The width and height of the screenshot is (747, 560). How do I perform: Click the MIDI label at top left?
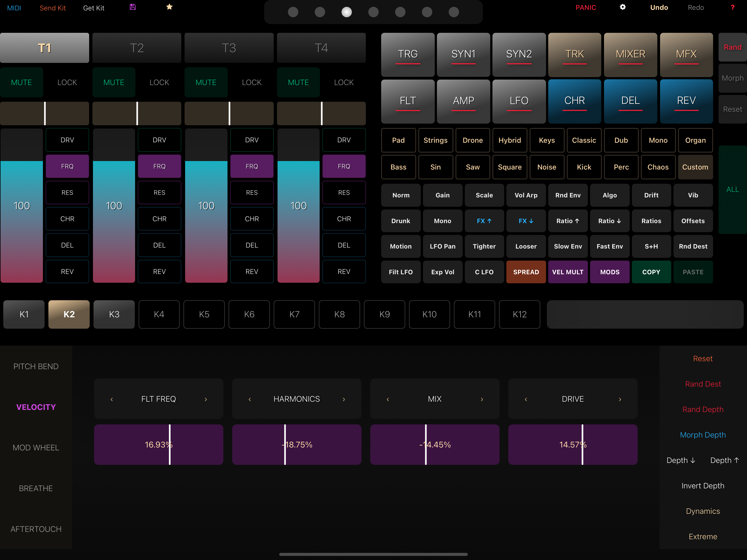[x=14, y=8]
